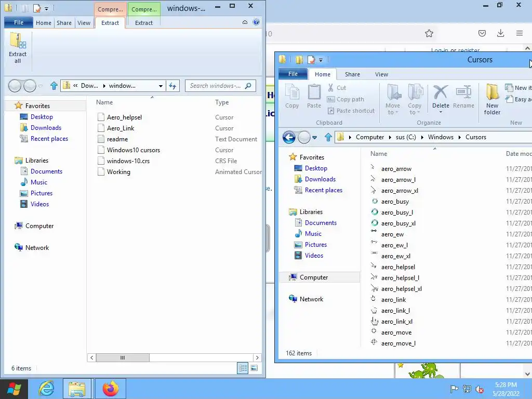Click the Windows Start button

pyautogui.click(x=14, y=389)
